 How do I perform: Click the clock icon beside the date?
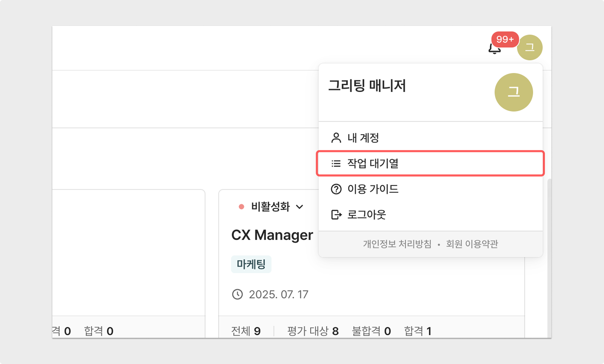pyautogui.click(x=237, y=294)
